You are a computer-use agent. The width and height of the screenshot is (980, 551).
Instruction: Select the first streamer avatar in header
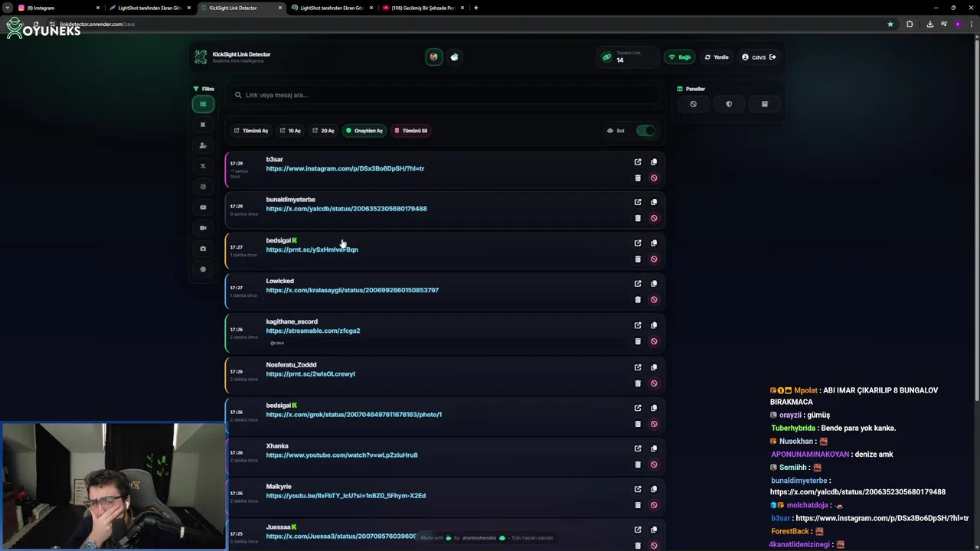434,57
